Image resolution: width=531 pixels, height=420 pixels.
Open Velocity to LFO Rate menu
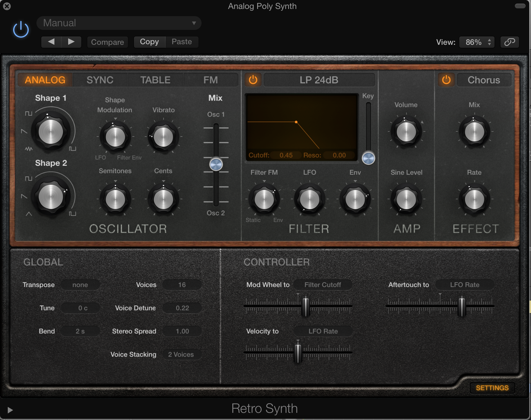point(323,331)
